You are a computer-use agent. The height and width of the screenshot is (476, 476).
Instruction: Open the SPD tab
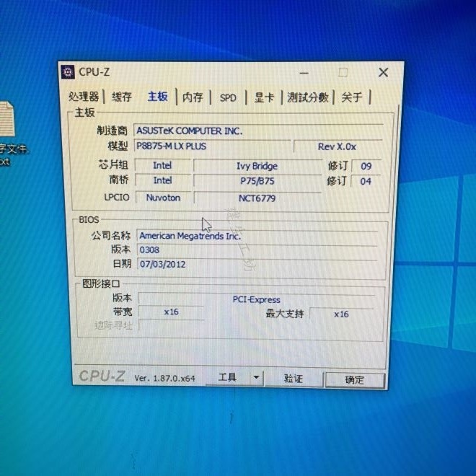pyautogui.click(x=228, y=98)
